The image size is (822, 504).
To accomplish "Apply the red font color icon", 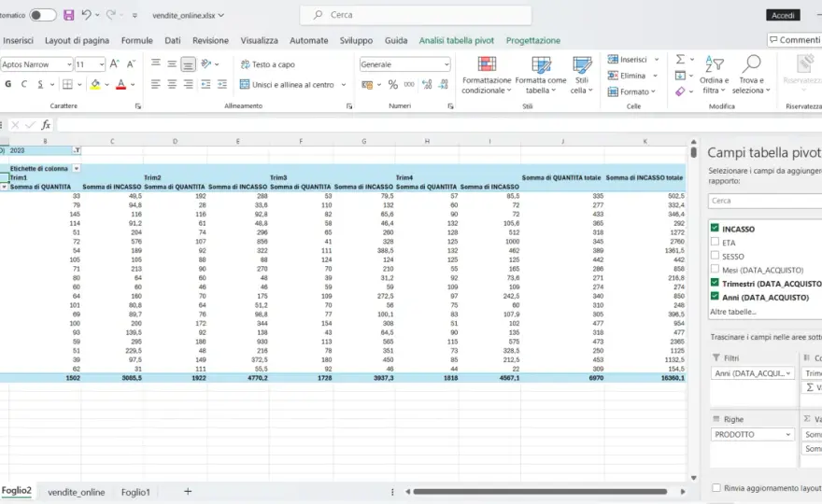I will pyautogui.click(x=120, y=84).
